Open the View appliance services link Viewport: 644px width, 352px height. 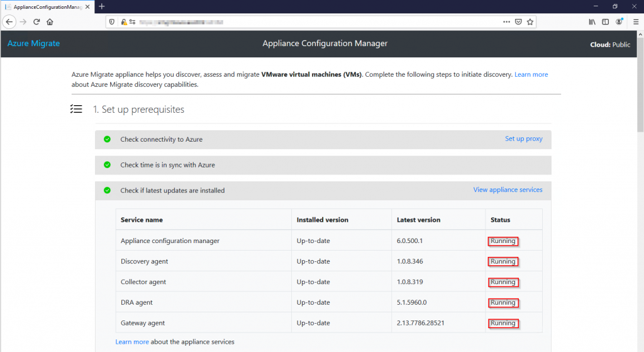click(508, 190)
